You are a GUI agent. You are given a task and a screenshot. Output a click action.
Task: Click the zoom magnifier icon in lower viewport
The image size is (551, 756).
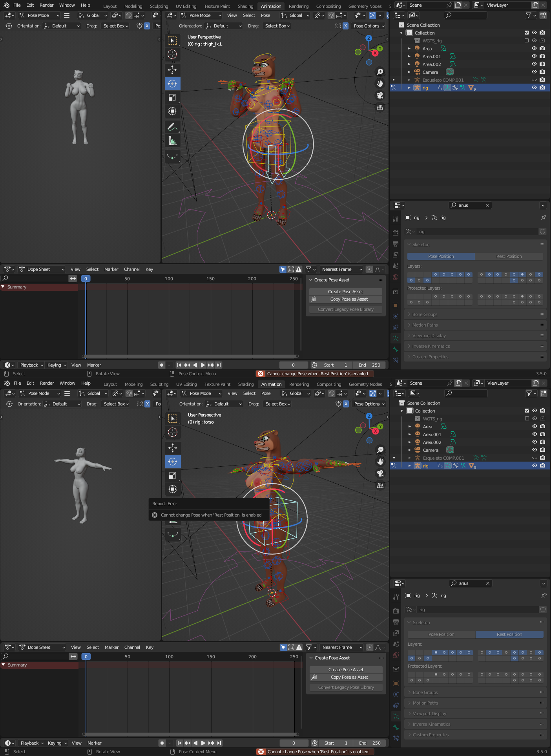click(x=380, y=449)
